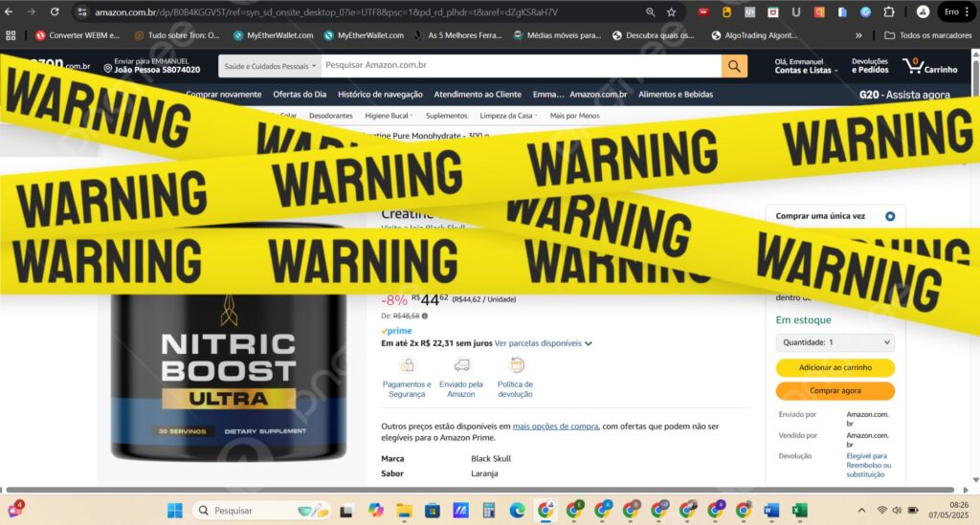The height and width of the screenshot is (525, 980).
Task: Open the gray U extension icon
Action: (795, 11)
